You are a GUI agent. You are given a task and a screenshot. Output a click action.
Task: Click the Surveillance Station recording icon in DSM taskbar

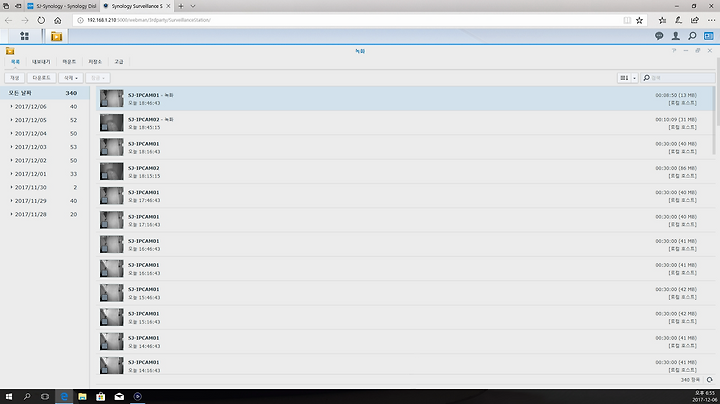click(x=56, y=36)
